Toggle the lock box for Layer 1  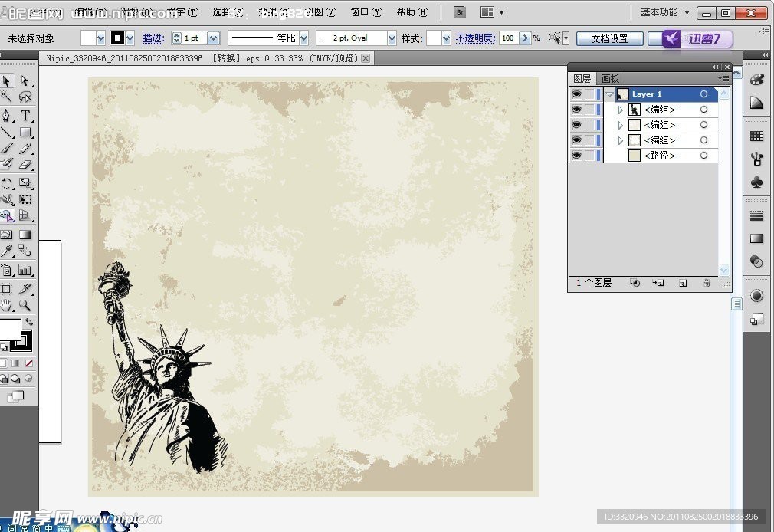click(589, 94)
